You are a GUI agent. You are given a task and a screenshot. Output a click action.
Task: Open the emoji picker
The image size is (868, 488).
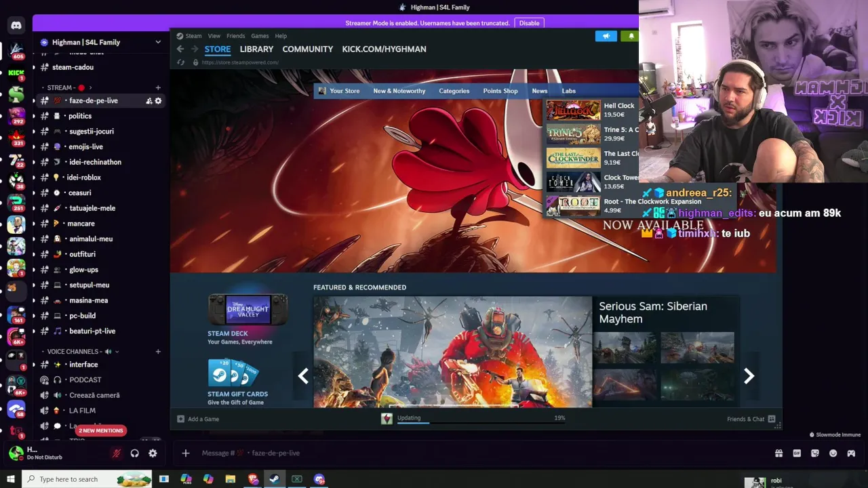pyautogui.click(x=833, y=453)
